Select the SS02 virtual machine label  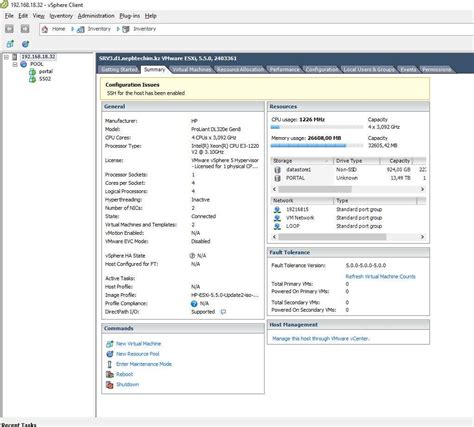[x=45, y=79]
